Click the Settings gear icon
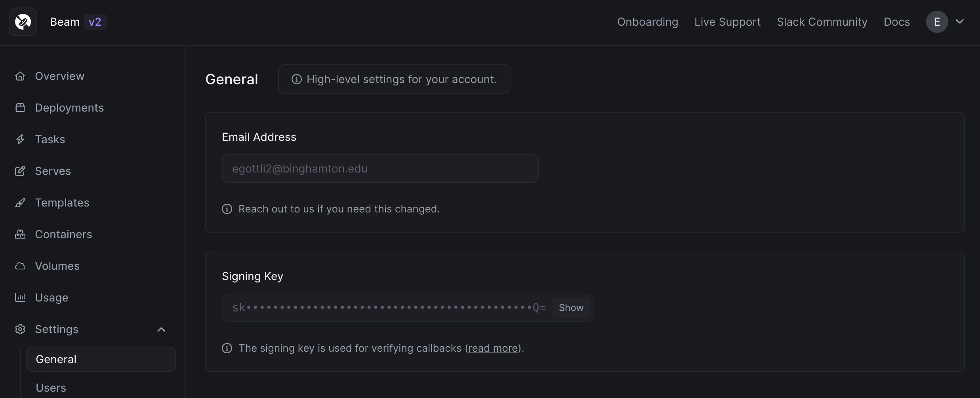 click(20, 329)
